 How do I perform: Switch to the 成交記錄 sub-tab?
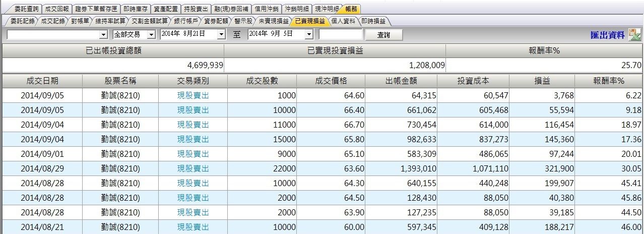(x=52, y=21)
